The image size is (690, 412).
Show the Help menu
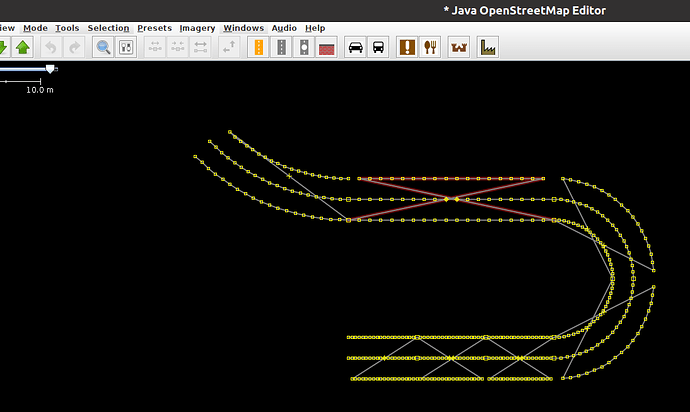pos(315,28)
